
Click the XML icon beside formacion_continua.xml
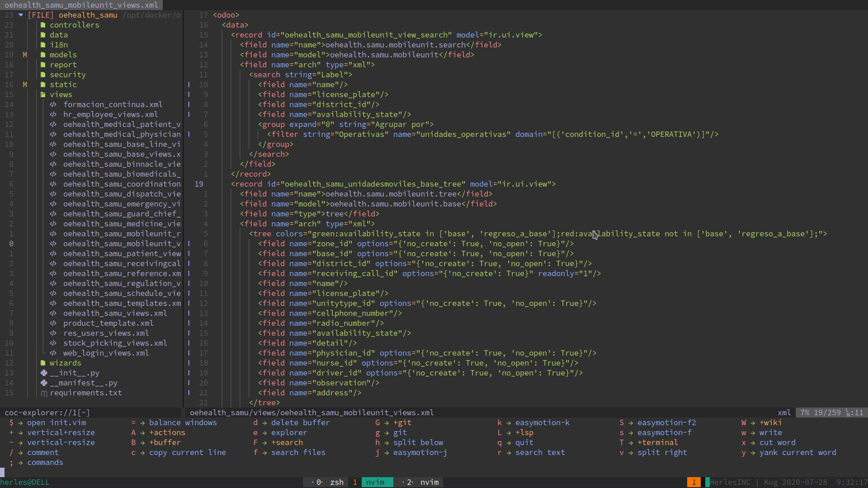[53, 104]
